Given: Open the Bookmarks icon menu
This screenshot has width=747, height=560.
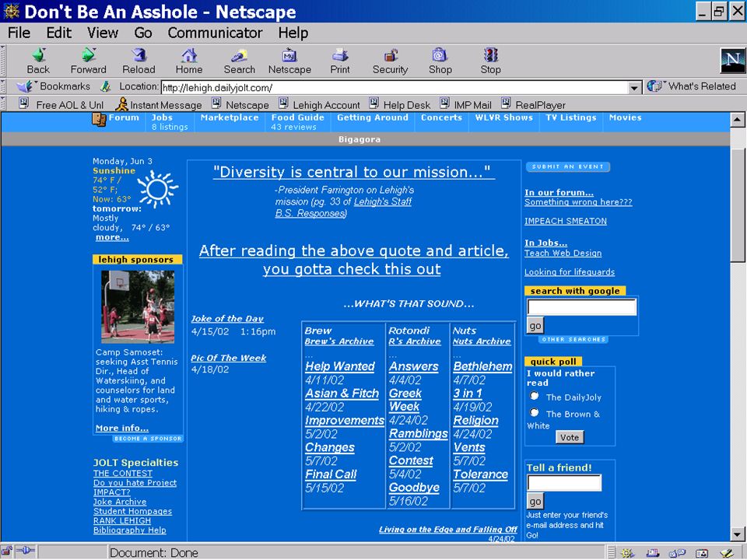Looking at the screenshot, I should 24,86.
